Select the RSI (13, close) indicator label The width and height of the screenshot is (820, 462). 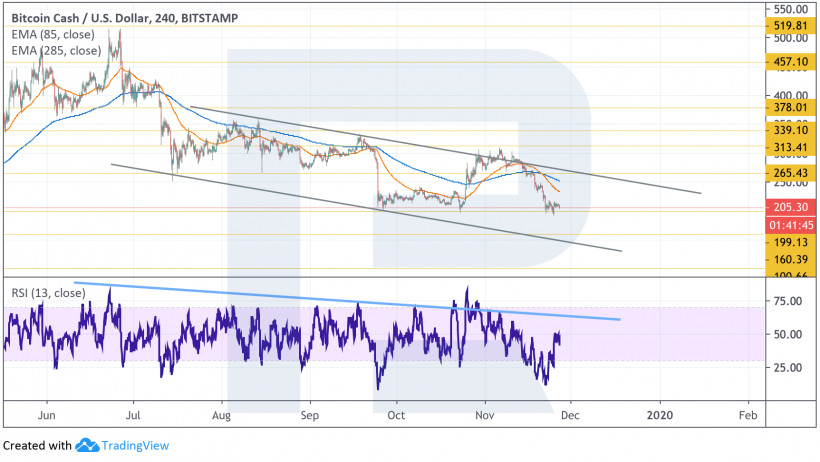[x=47, y=293]
